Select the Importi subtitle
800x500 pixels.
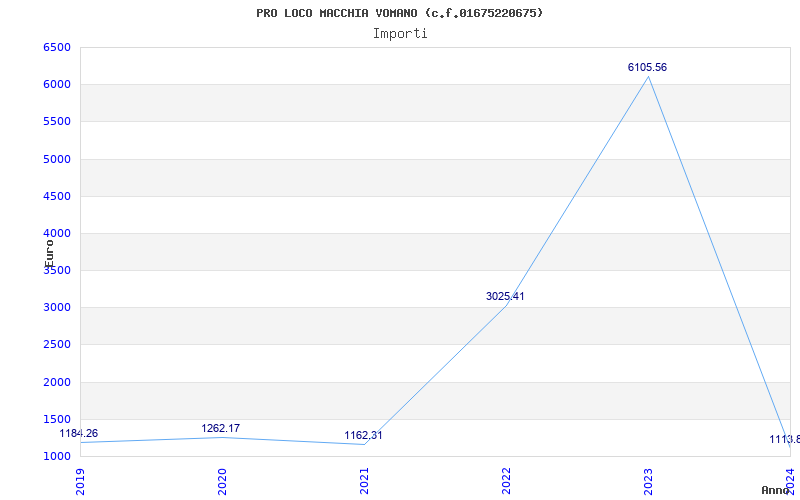(400, 34)
